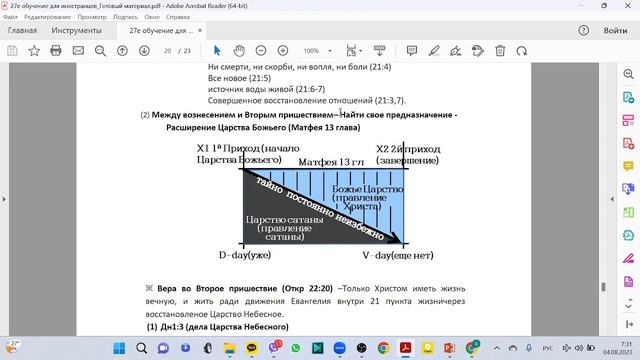
Task: Open the Окно menu
Action: pyautogui.click(x=152, y=17)
